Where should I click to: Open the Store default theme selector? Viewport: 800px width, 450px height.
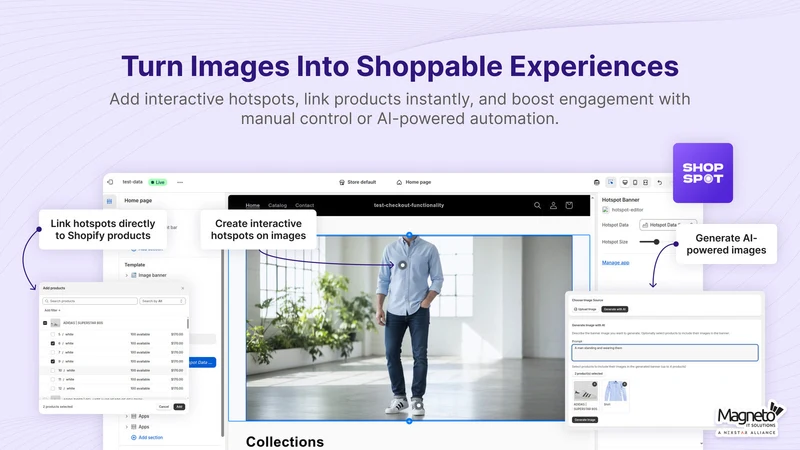pyautogui.click(x=358, y=182)
